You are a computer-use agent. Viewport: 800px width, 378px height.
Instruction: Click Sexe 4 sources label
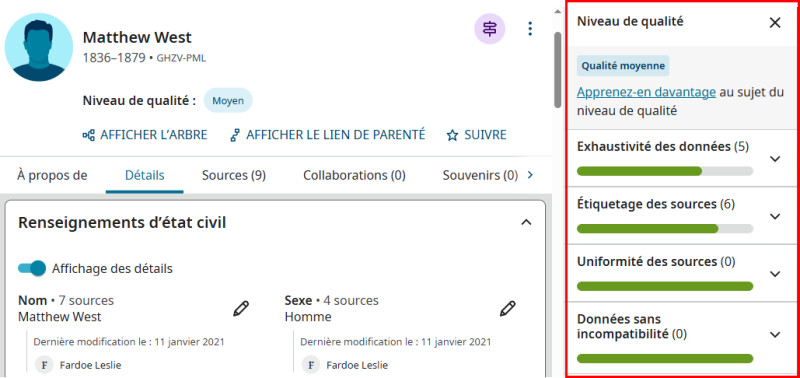click(332, 300)
